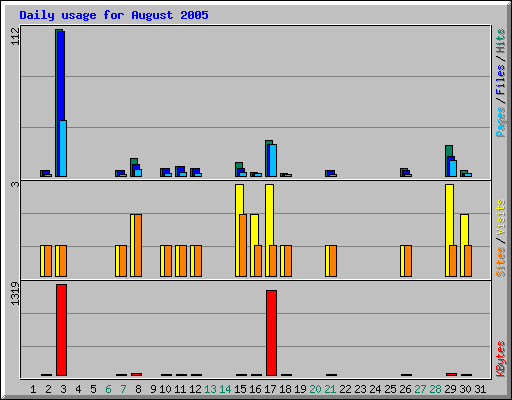Click green weekend day label '21'
The image size is (512, 400).
click(330, 389)
